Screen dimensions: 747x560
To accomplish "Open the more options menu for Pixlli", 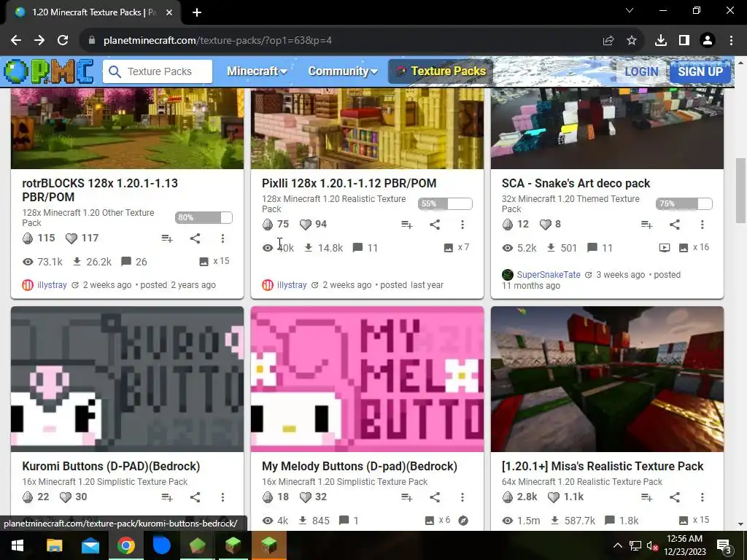I will click(x=462, y=225).
